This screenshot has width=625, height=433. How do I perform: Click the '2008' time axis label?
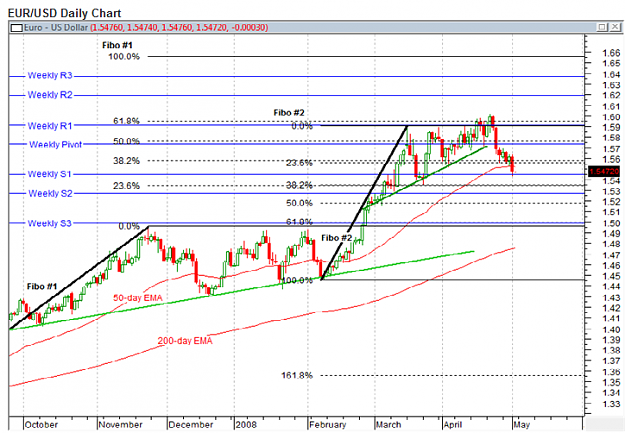(x=246, y=424)
